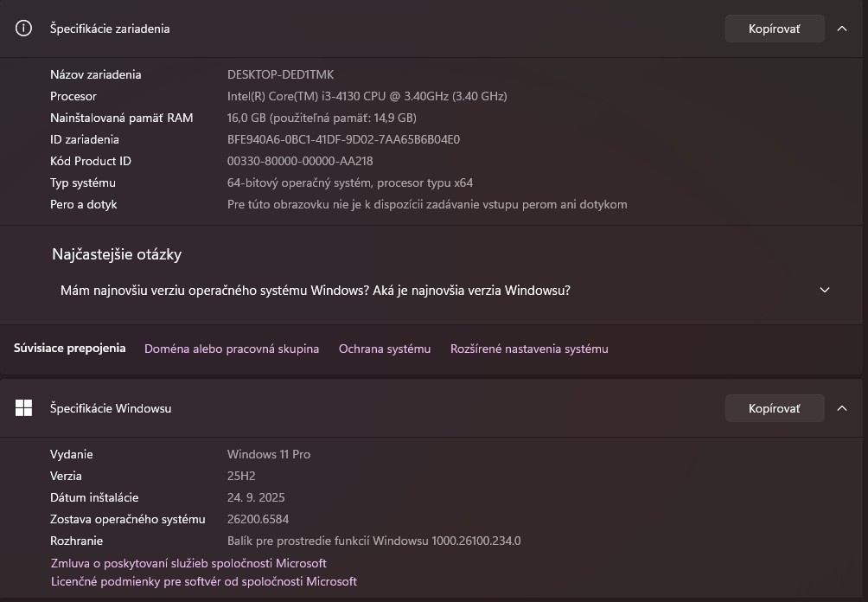
Task: Open the Ochrana systému link
Action: (384, 349)
